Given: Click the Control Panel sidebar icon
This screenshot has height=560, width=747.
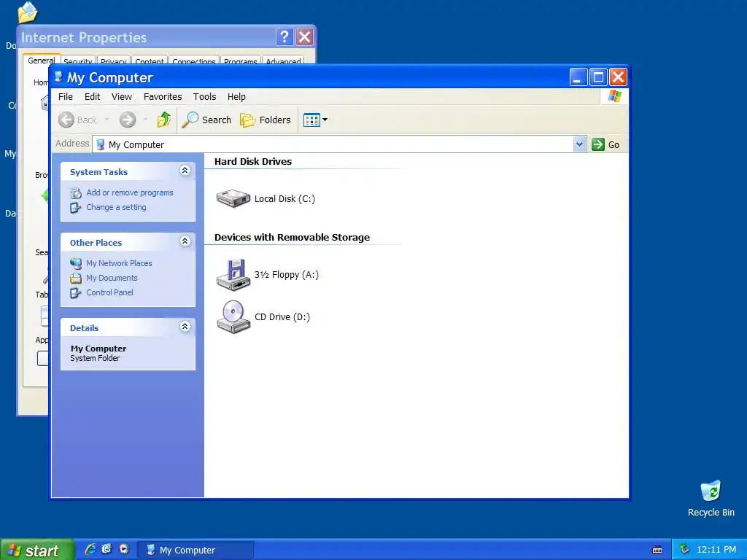Looking at the screenshot, I should pos(76,293).
